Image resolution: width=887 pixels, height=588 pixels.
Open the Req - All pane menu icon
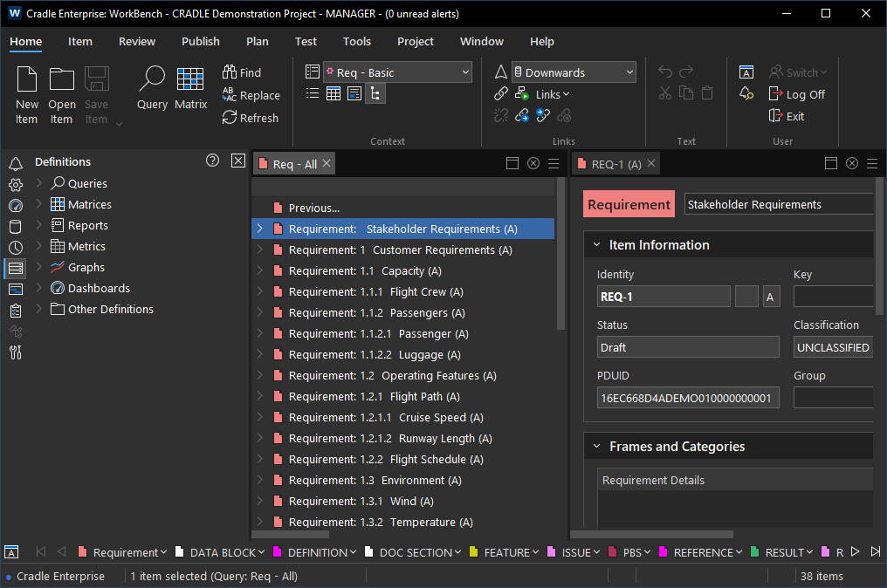[554, 163]
